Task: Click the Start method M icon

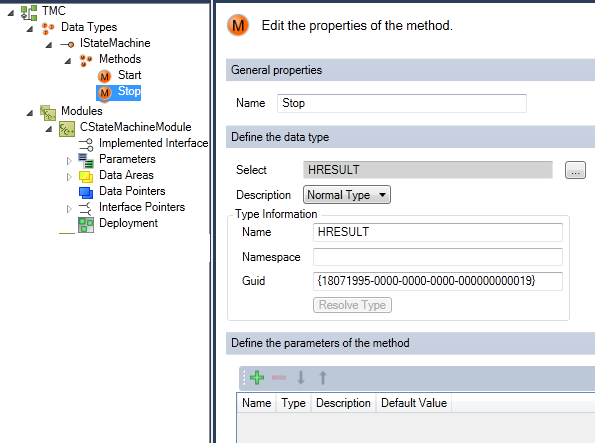Action: (x=104, y=76)
